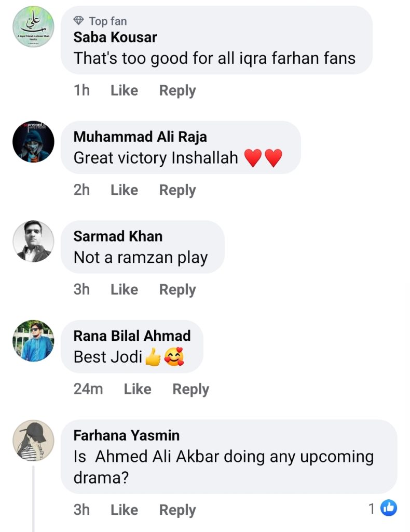Open Rana Bilal Ahmad's profile link
Image resolution: width=410 pixels, height=532 pixels.
[131, 336]
